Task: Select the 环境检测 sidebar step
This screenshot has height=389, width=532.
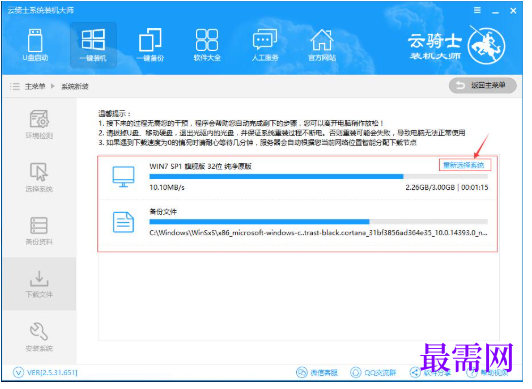Action: pos(39,124)
